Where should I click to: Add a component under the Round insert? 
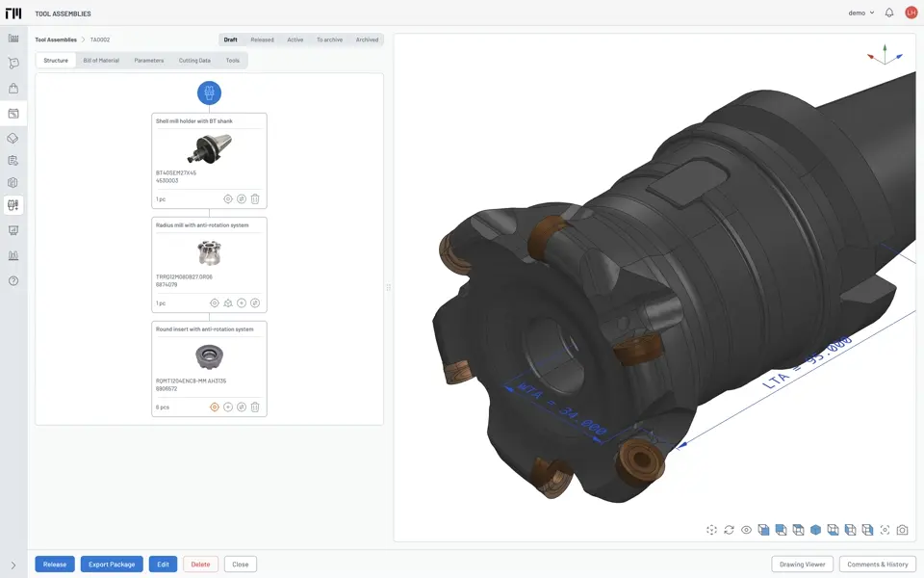click(228, 407)
